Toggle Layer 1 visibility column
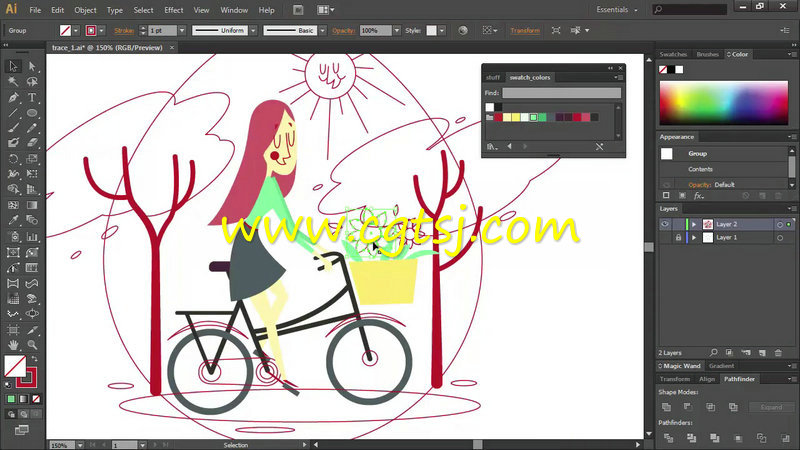This screenshot has height=450, width=800. click(665, 237)
